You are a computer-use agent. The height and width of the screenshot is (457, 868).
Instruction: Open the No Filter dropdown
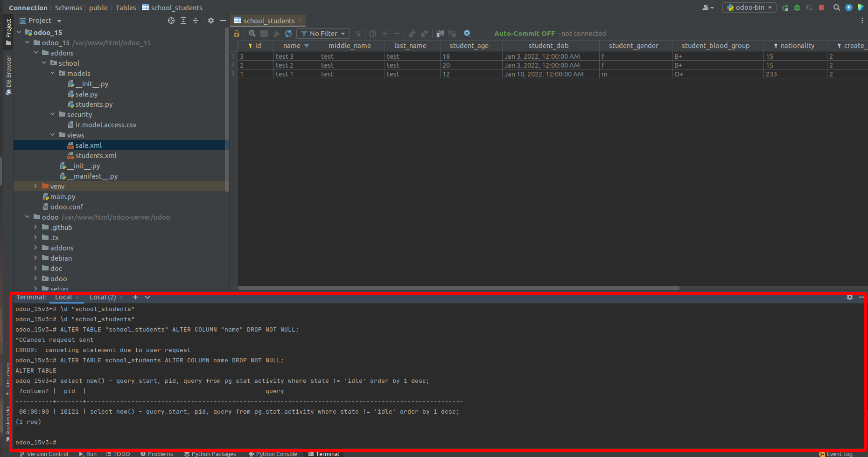[x=323, y=34]
